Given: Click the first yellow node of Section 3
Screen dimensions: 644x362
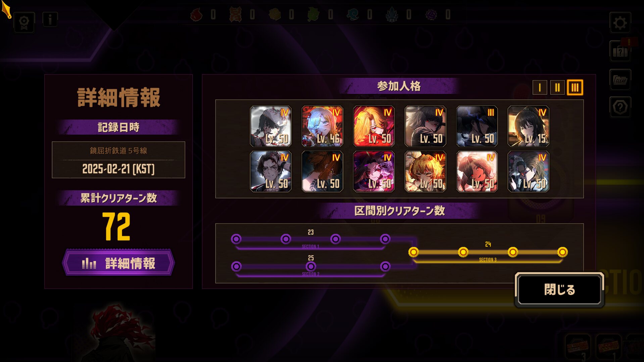Looking at the screenshot, I should (413, 252).
